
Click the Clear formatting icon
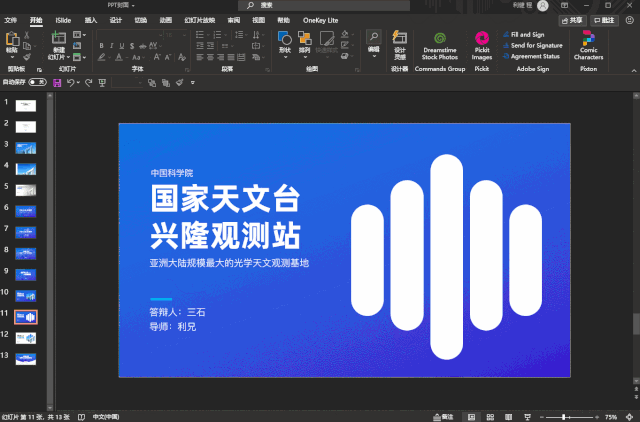point(182,58)
